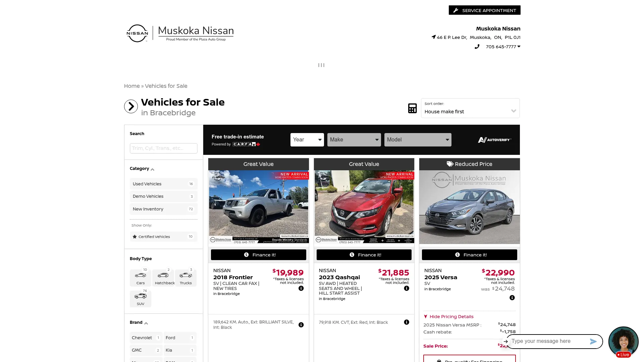Select the SUV body type icon
The width and height of the screenshot is (644, 362).
click(x=141, y=299)
